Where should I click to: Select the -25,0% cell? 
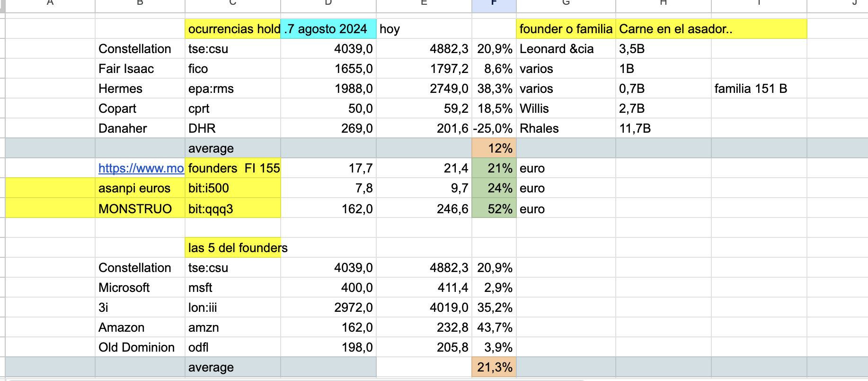(494, 128)
